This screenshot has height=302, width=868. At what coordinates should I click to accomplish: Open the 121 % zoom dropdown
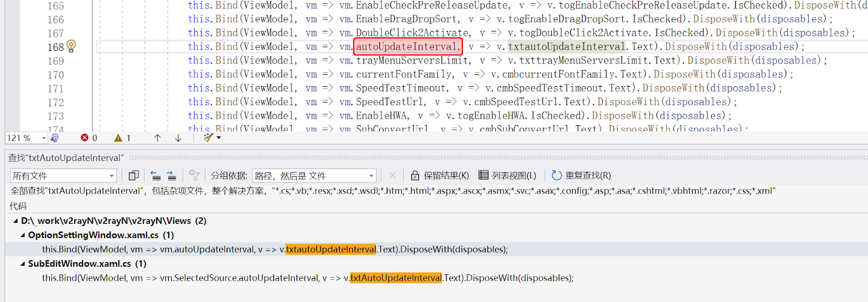click(44, 138)
